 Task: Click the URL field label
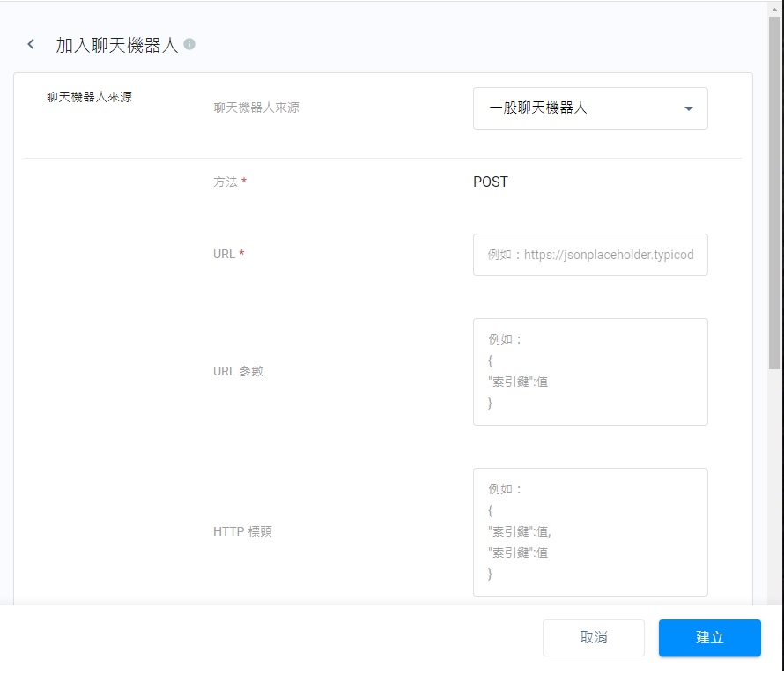point(225,254)
